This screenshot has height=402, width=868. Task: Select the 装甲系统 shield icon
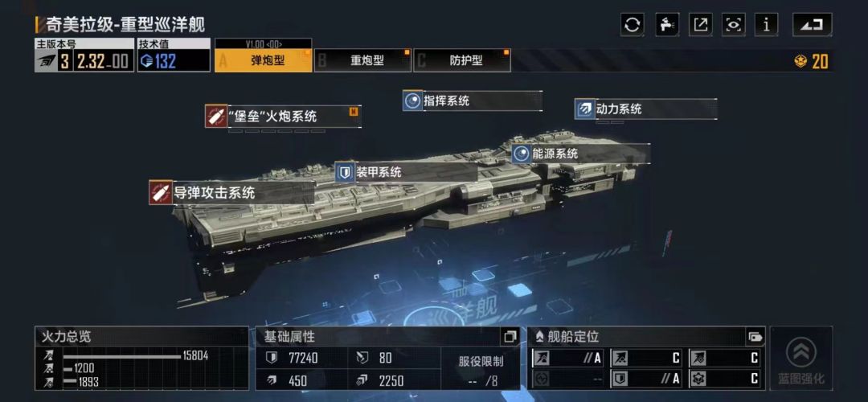345,172
